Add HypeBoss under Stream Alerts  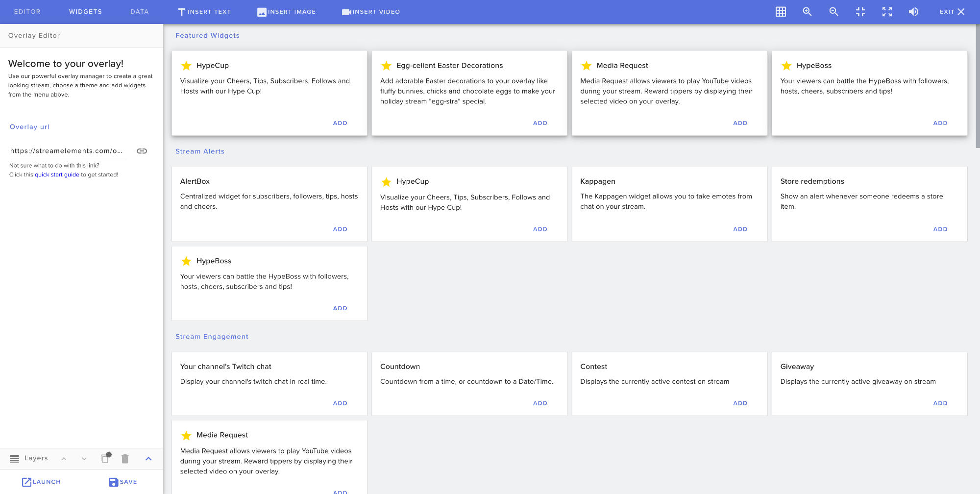340,308
